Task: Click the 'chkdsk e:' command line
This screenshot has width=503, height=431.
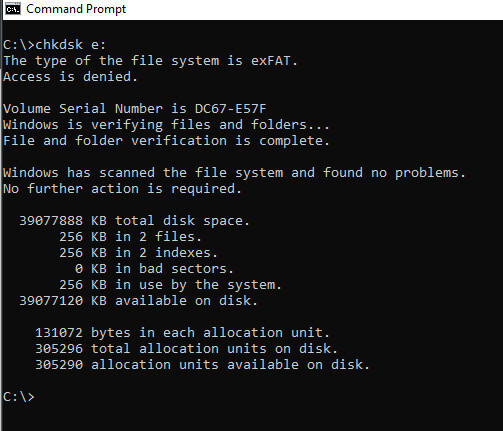Action: [x=54, y=45]
